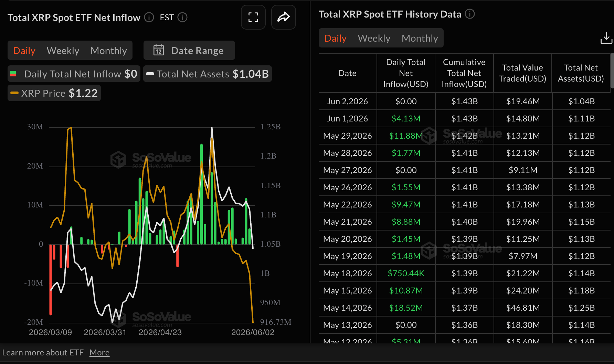Toggle the Total Net Assets series
614x364 pixels.
click(x=208, y=74)
